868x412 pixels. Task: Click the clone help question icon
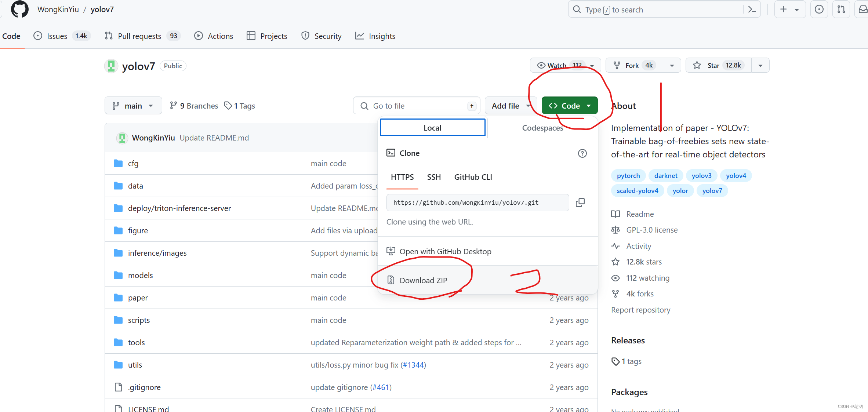click(x=582, y=153)
